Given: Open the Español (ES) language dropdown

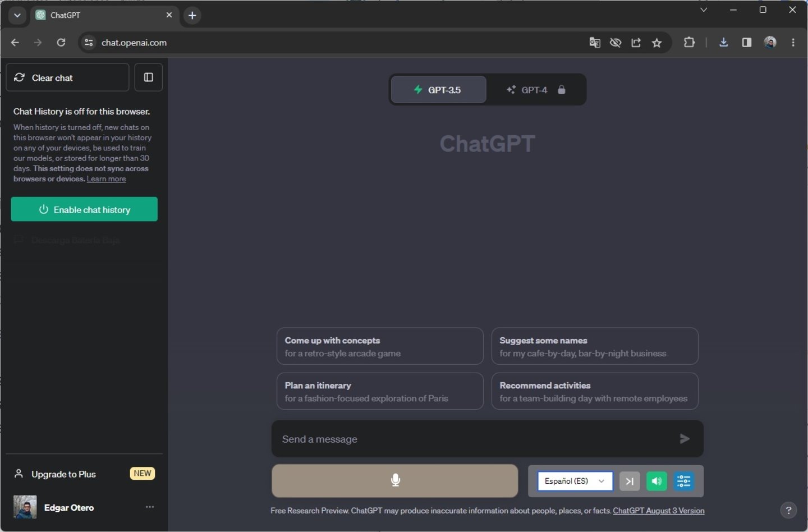Looking at the screenshot, I should tap(575, 481).
